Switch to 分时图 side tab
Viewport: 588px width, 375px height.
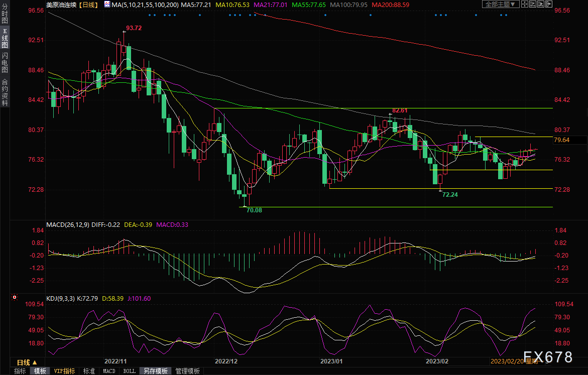point(5,17)
